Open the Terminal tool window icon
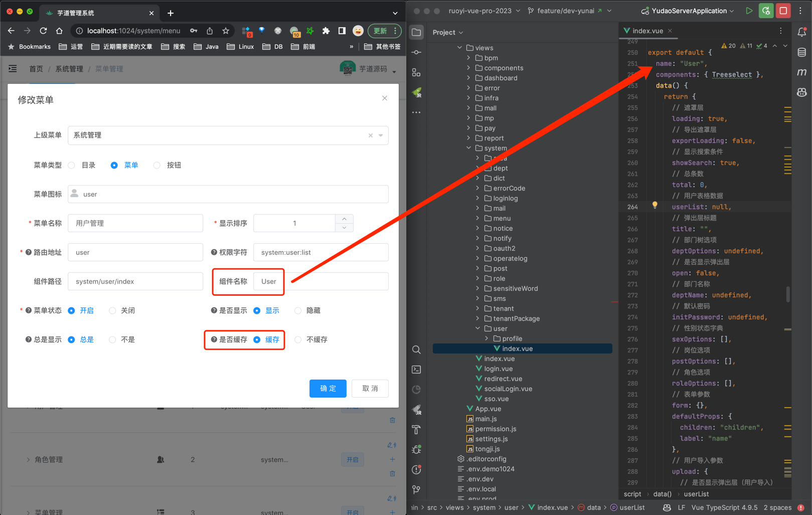Image resolution: width=812 pixels, height=515 pixels. (x=416, y=370)
